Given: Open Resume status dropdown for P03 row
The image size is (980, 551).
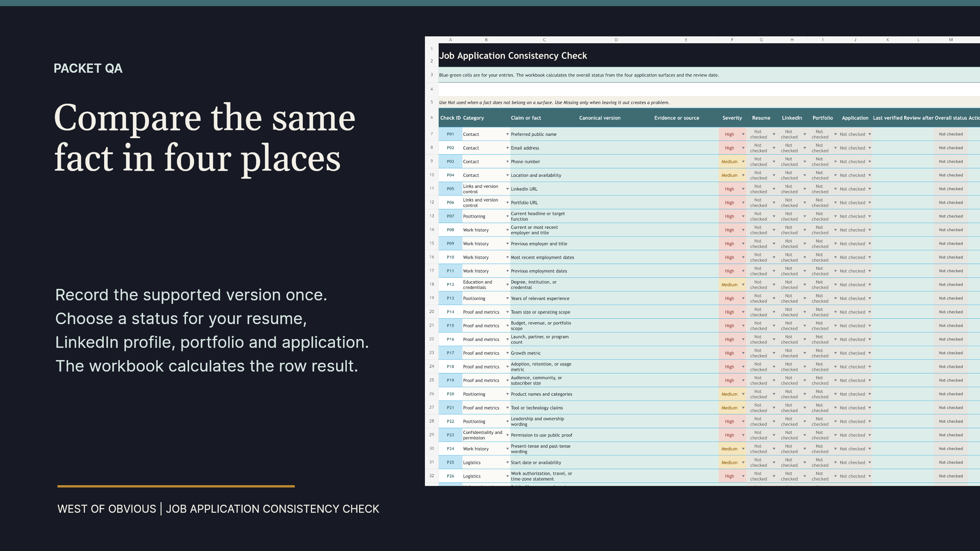Looking at the screenshot, I should point(774,162).
